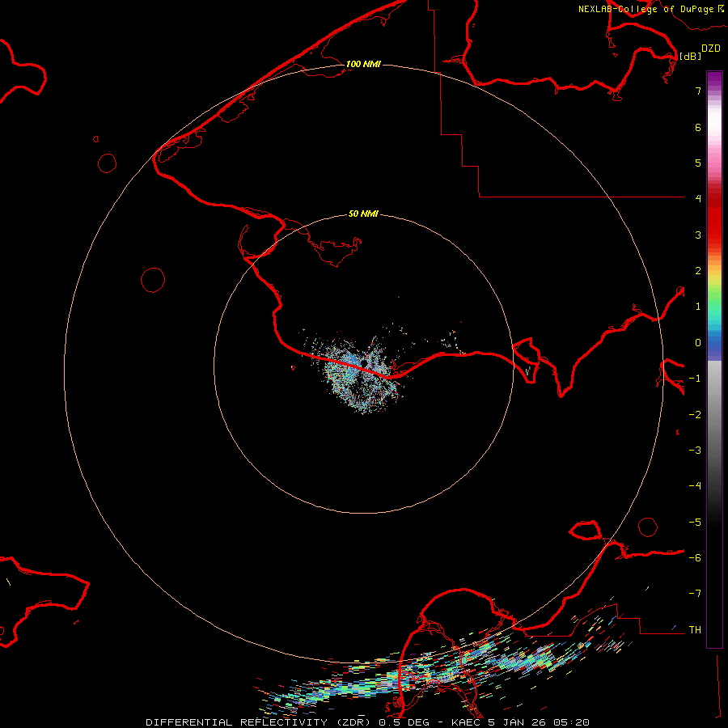Click the [dB] units label
This screenshot has height=728, width=728.
click(690, 56)
